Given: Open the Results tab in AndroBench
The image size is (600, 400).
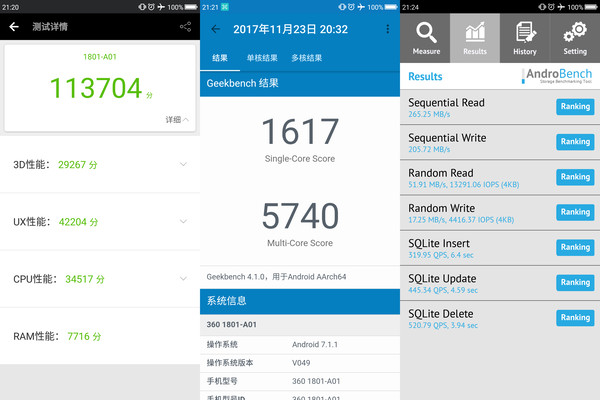Looking at the screenshot, I should click(x=475, y=38).
